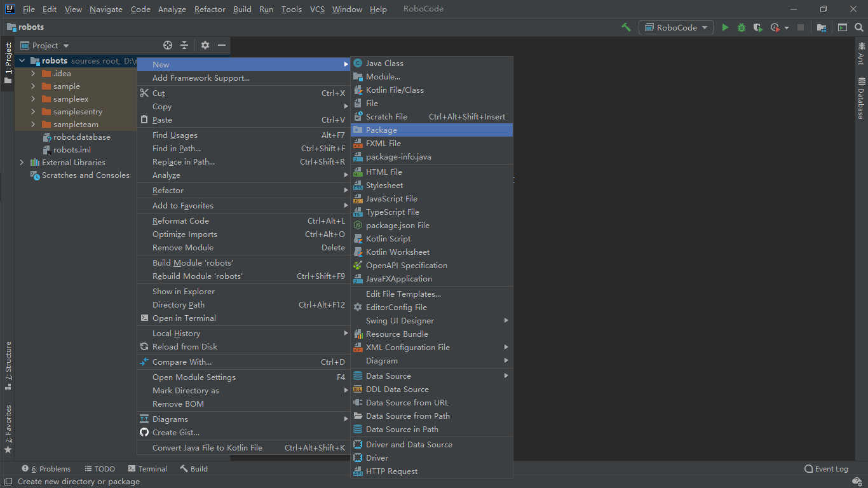
Task: Open the TODO tool tab
Action: point(100,469)
